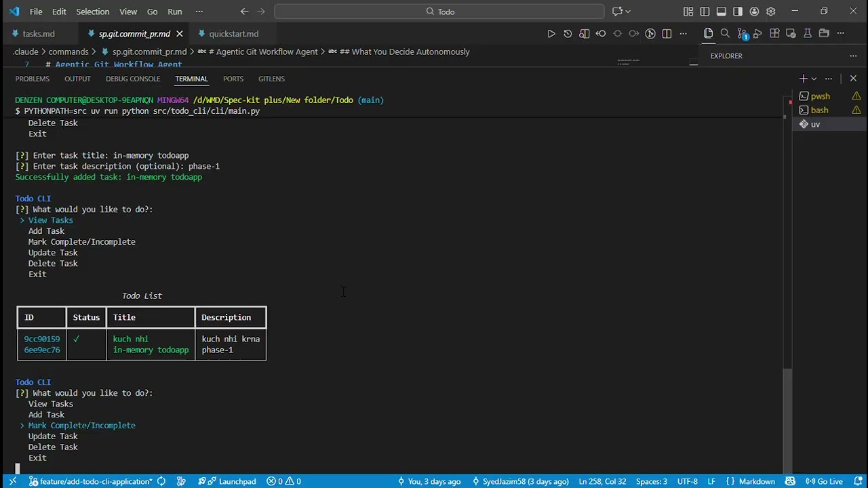Screen dimensions: 868x488
Task: Create a new terminal with plus button
Action: pyautogui.click(x=803, y=79)
